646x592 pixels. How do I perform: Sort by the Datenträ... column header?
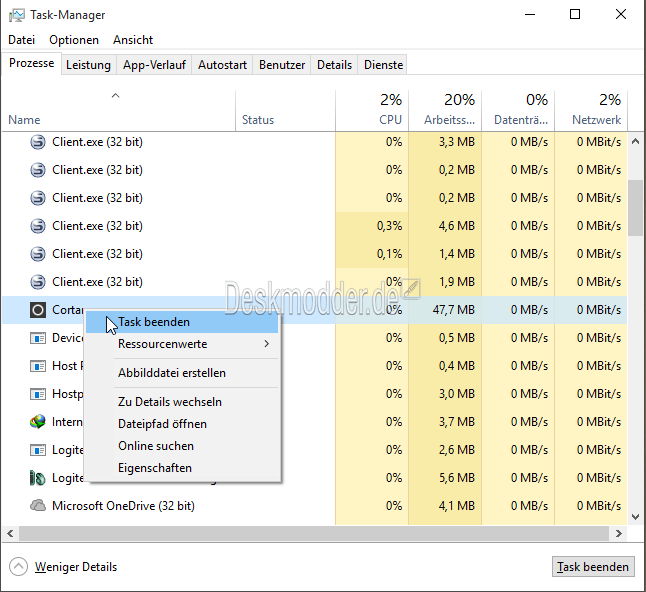coord(518,110)
